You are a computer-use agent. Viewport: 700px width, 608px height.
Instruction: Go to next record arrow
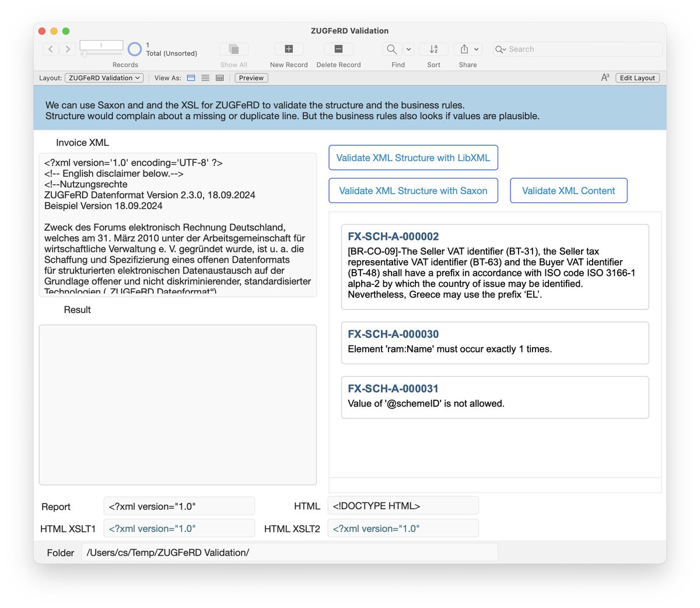(x=68, y=49)
